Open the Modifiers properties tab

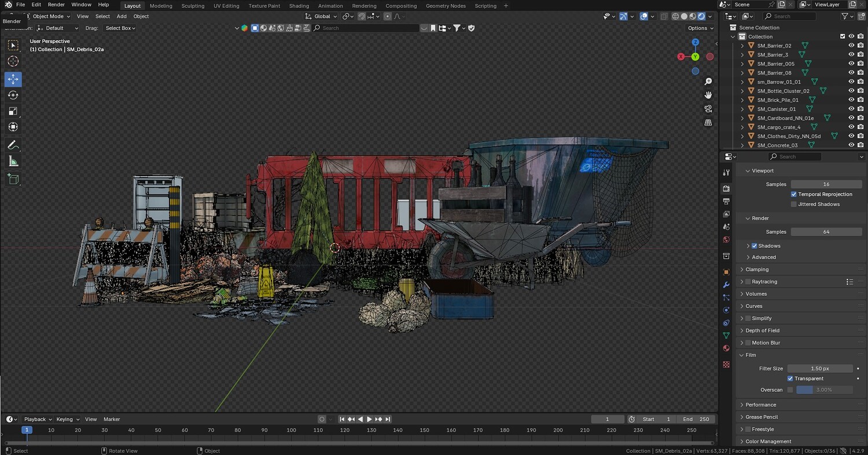point(726,284)
